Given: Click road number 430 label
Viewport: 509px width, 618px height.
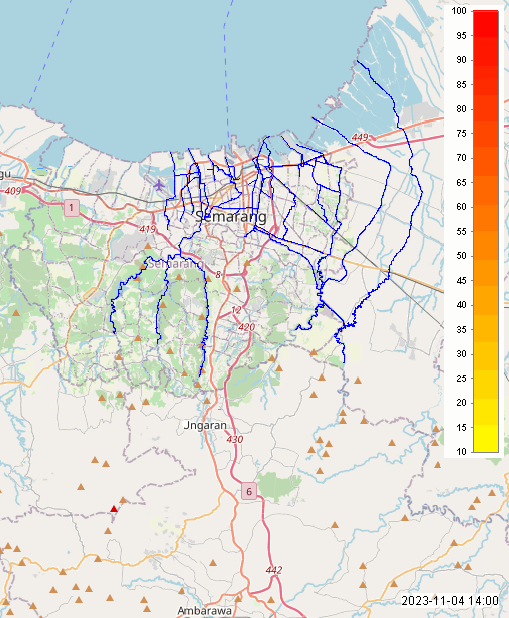Looking at the screenshot, I should click(235, 439).
